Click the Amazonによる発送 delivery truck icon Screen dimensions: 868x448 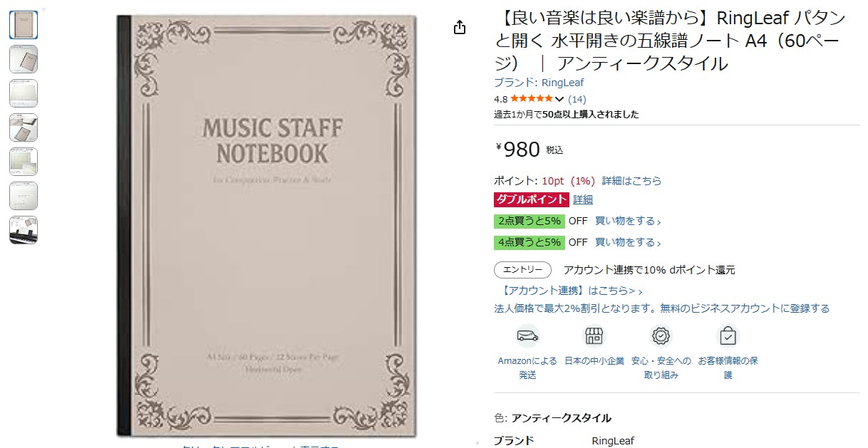(527, 336)
